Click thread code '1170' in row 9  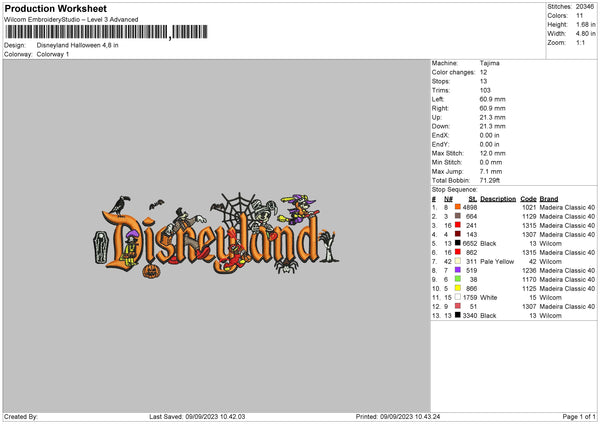click(529, 280)
